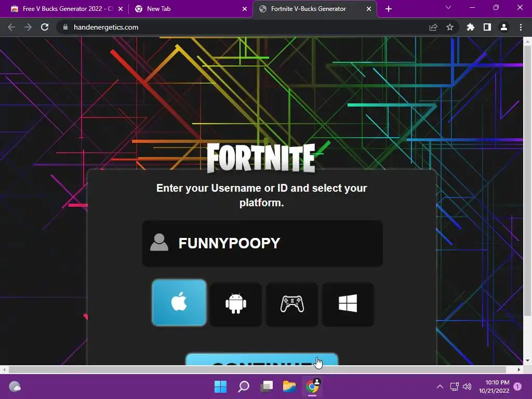This screenshot has height=399, width=532.
Task: Open a new browser tab
Action: (x=389, y=9)
